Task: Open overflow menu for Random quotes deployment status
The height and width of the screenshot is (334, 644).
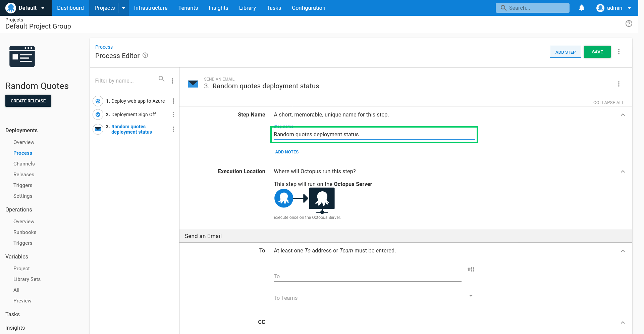Action: (173, 129)
